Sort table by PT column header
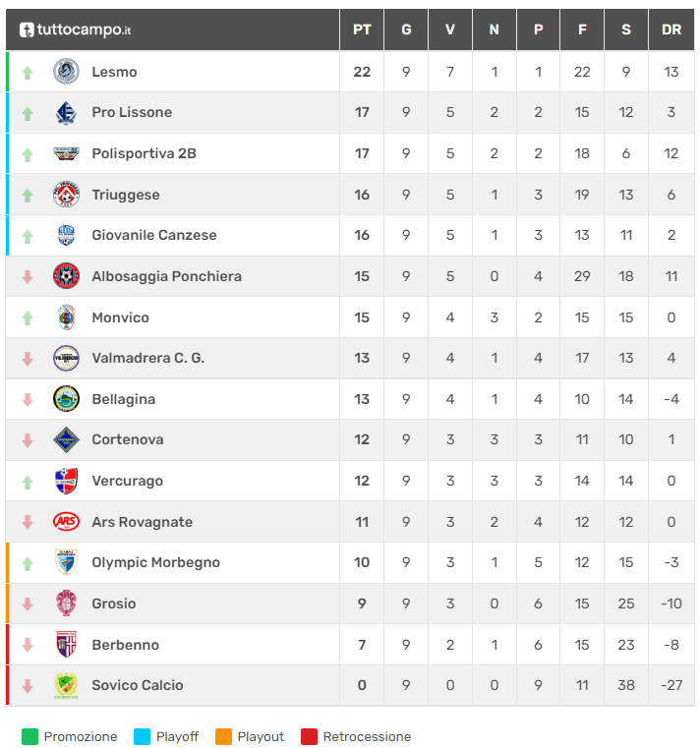This screenshot has width=700, height=748. 362,30
